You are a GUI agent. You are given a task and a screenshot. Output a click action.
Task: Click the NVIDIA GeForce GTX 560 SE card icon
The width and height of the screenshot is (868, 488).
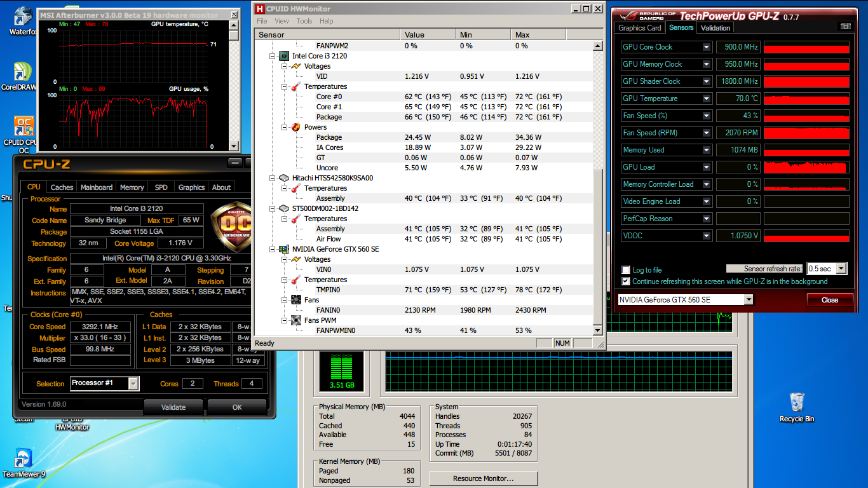coord(284,249)
